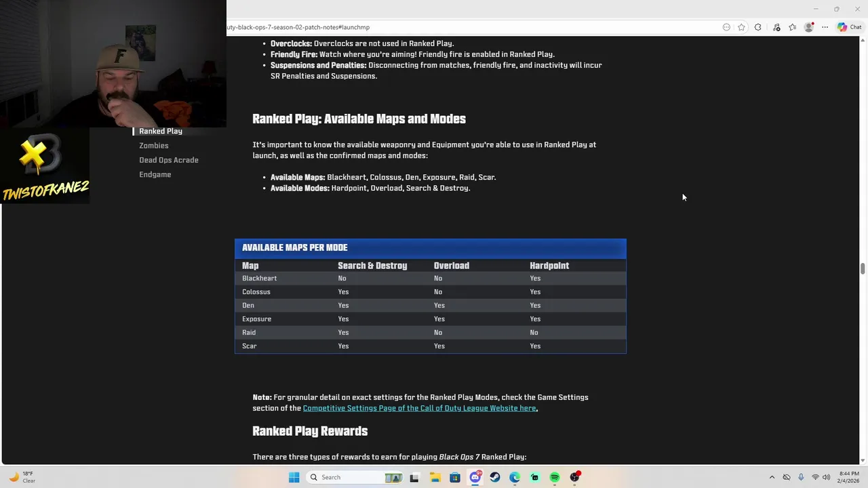Open the media control music icon
868x488 pixels.
(x=776, y=27)
